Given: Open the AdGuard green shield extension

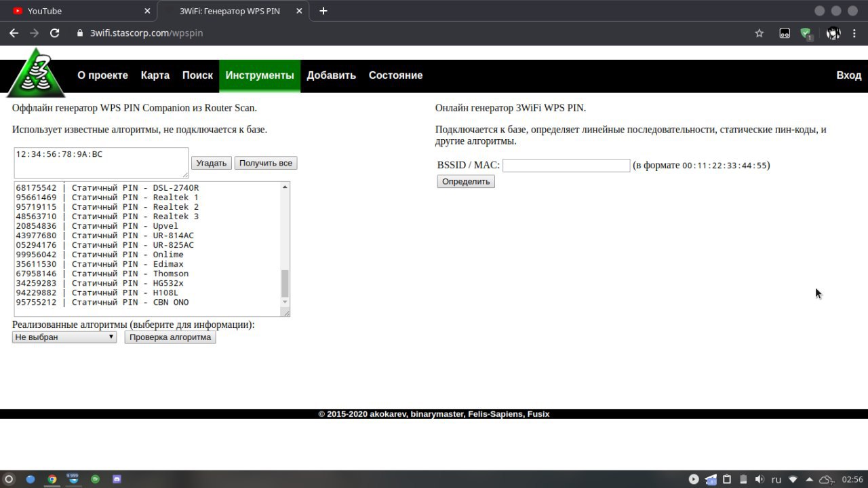Looking at the screenshot, I should tap(806, 33).
